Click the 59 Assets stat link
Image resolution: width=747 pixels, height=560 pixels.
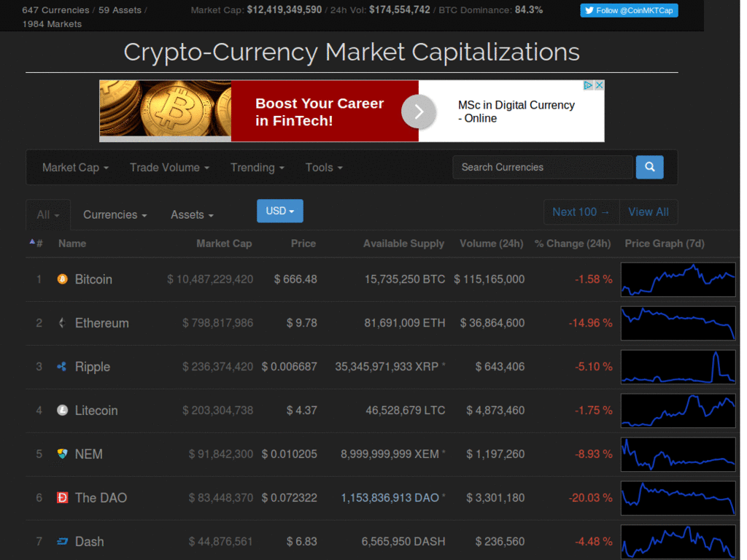[120, 10]
